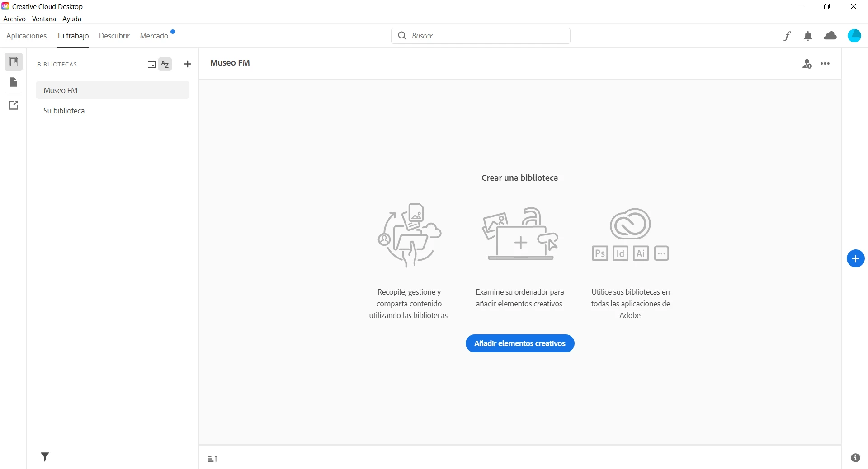Viewport: 868px width, 469px height.
Task: Open the Libraries sidebar icon
Action: coord(14,62)
